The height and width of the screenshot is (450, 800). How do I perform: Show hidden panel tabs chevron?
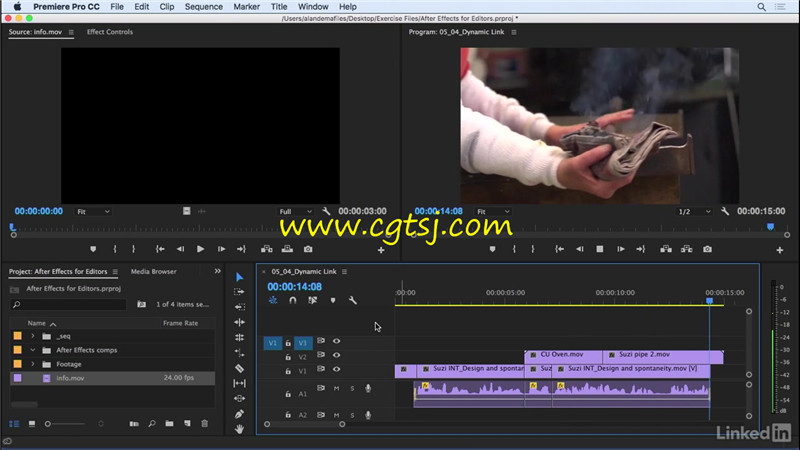point(218,271)
